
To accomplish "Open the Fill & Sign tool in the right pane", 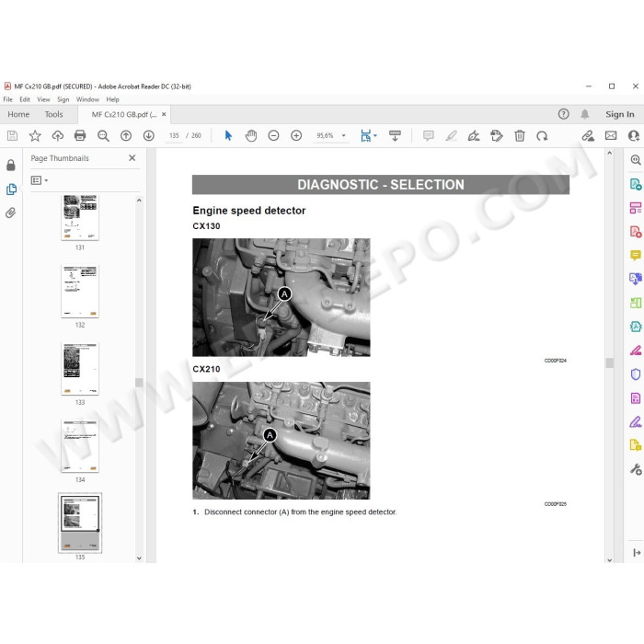I will (636, 421).
